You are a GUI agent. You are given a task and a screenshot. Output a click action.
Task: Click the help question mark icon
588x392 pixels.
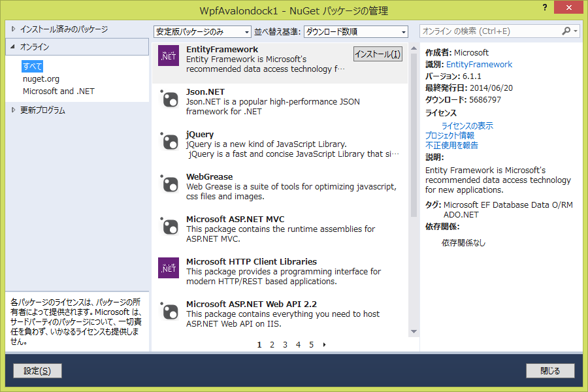[545, 7]
